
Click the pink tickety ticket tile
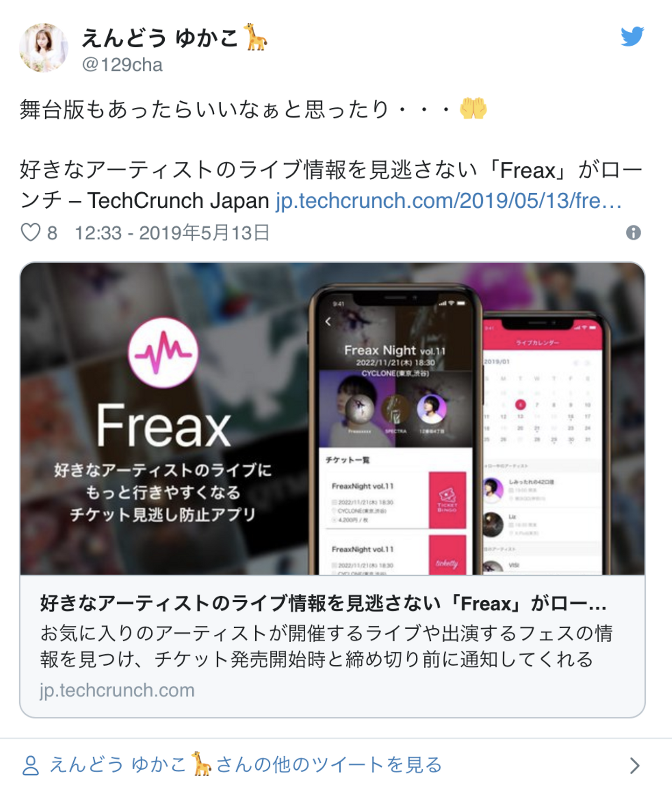447,555
